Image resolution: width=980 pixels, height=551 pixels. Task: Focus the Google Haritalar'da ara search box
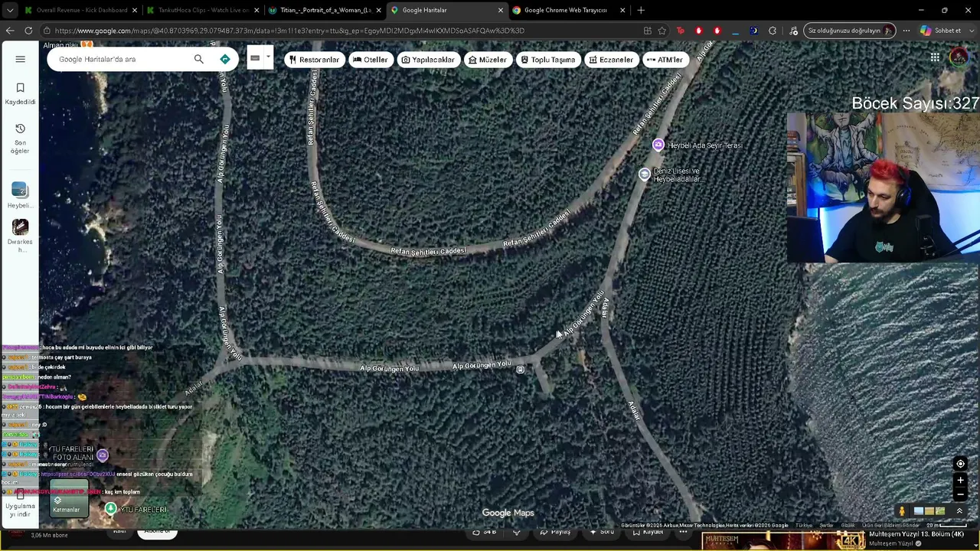click(122, 59)
